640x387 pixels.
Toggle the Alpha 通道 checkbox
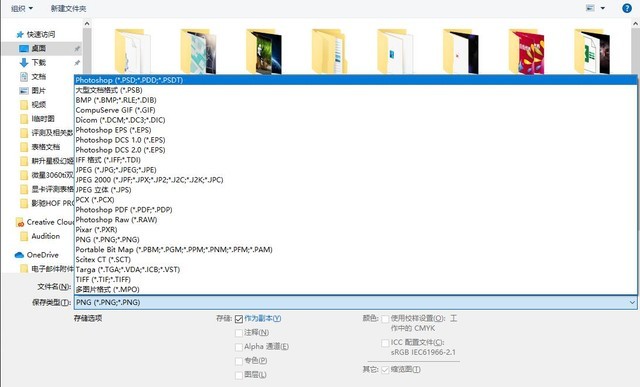coord(239,347)
